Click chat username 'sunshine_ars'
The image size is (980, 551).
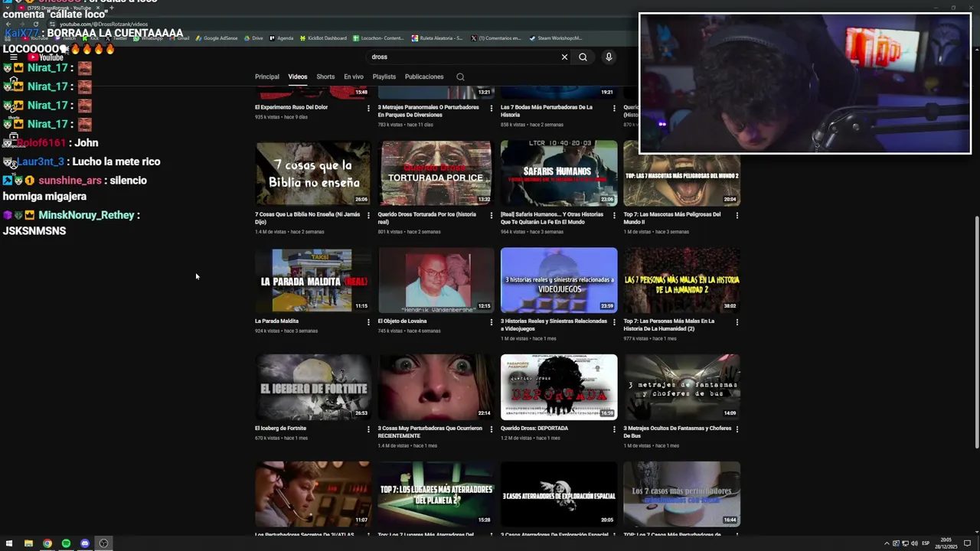70,181
